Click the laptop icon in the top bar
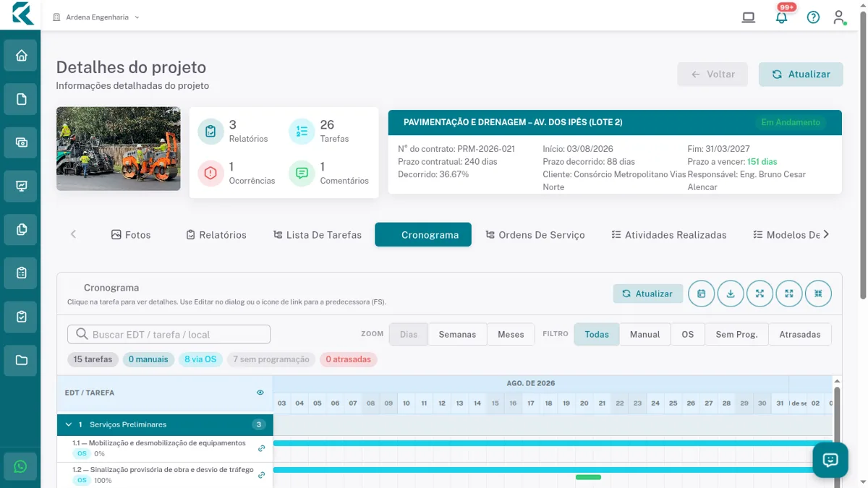Image resolution: width=868 pixels, height=488 pixels. [749, 17]
